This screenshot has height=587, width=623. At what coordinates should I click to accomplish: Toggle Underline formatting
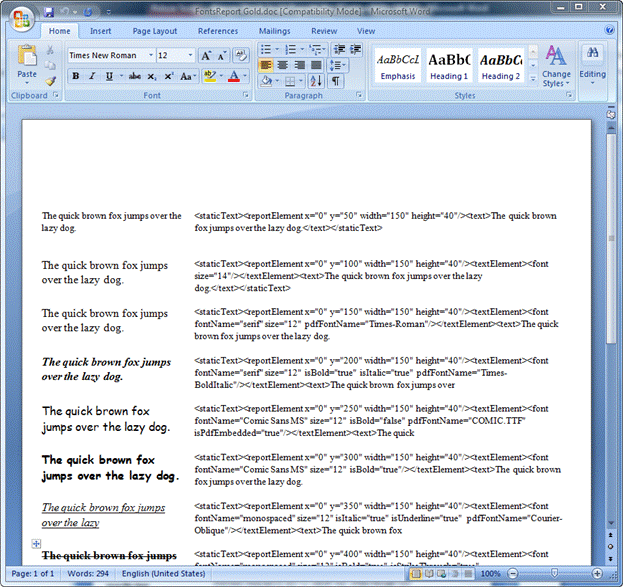(x=109, y=76)
